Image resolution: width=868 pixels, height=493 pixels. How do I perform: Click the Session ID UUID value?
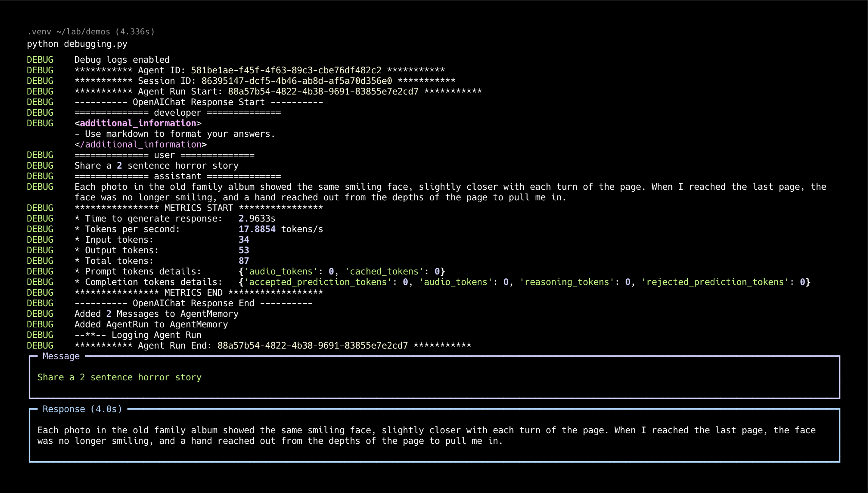coord(297,81)
